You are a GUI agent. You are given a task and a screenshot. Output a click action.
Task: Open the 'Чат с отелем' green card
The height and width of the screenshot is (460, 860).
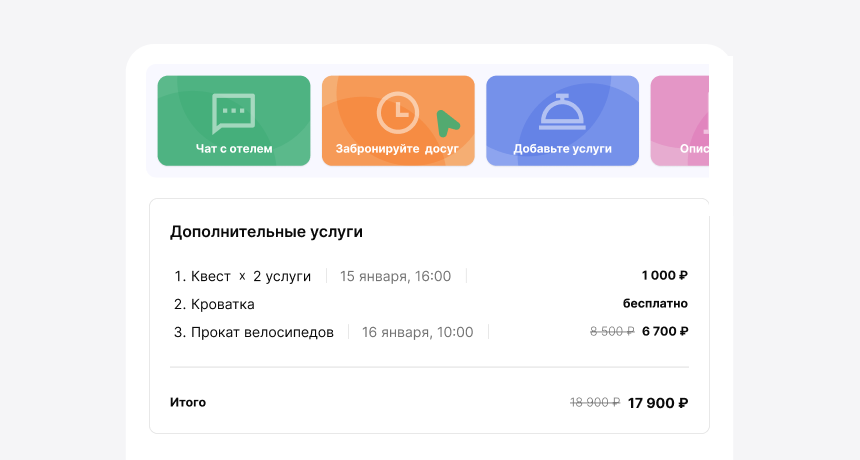[x=234, y=121]
